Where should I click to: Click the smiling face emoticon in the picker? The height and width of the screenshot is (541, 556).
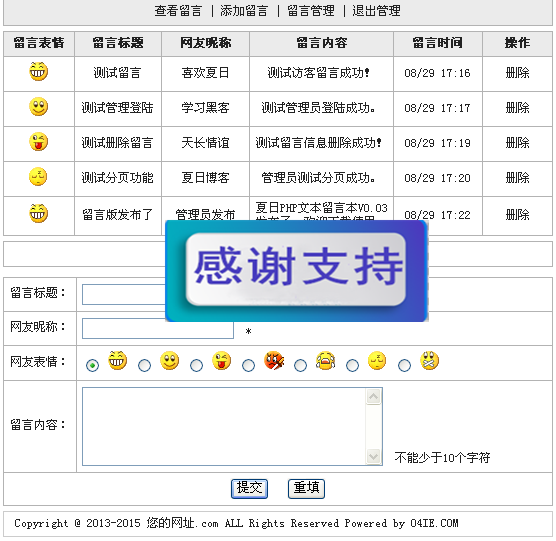(169, 361)
